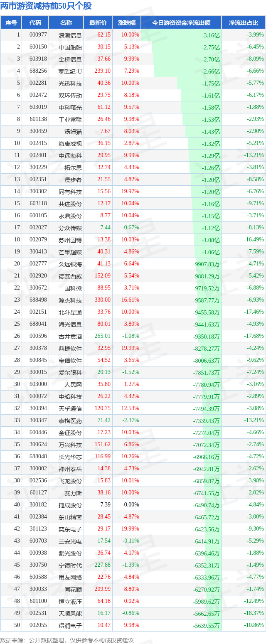Screen dimensions: 266x644
Task: Select the stock name 泰格医药
Action: [70, 421]
